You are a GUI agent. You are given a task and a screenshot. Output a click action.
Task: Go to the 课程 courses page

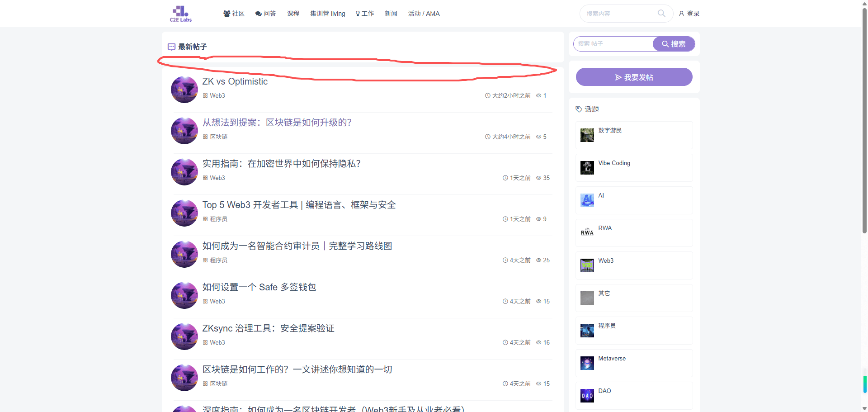point(293,14)
